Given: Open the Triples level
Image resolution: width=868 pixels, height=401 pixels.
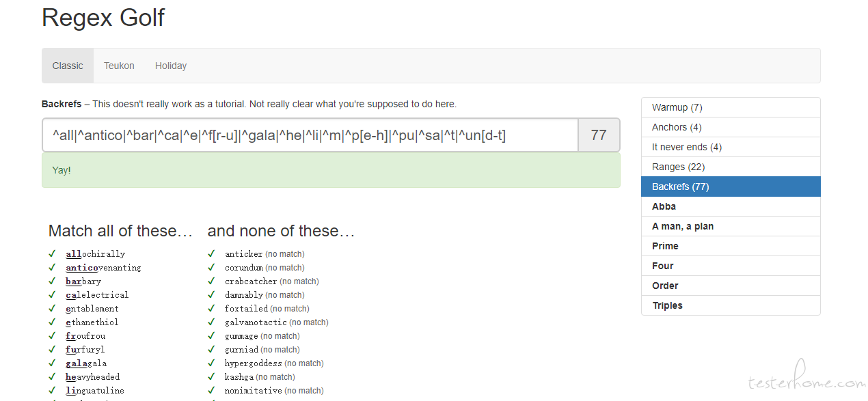Looking at the screenshot, I should pyautogui.click(x=731, y=305).
